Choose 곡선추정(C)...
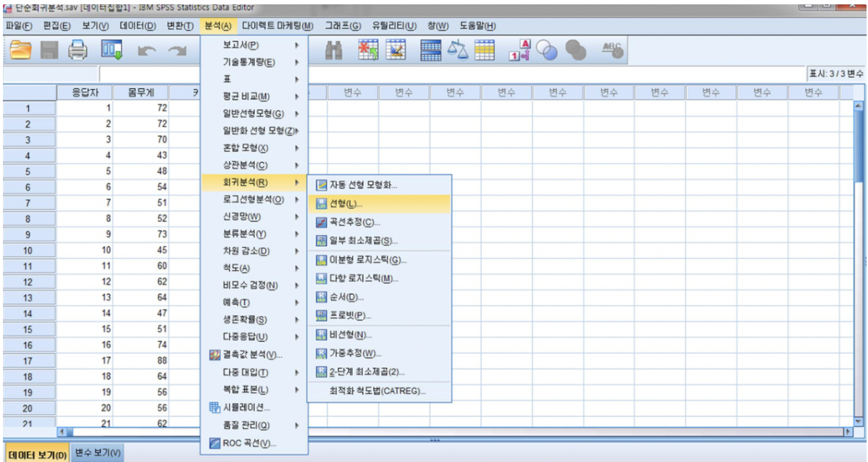The width and height of the screenshot is (868, 462). point(380,222)
